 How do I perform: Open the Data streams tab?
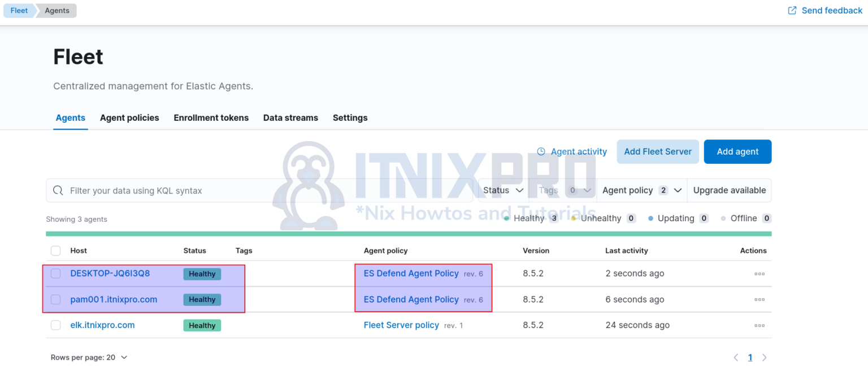coord(290,117)
